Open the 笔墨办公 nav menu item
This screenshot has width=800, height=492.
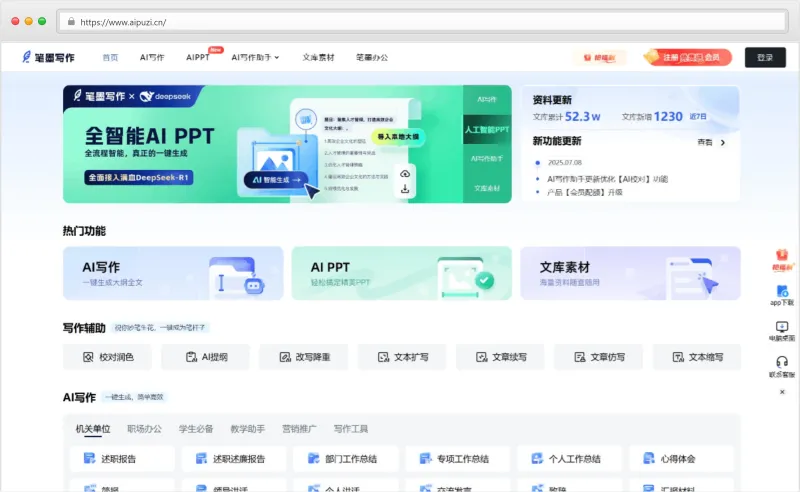[372, 57]
